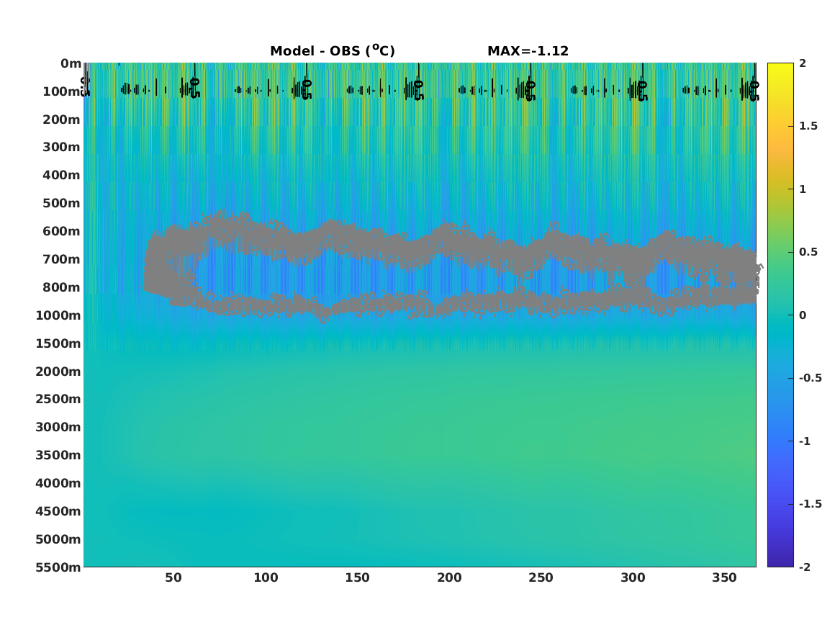This screenshot has width=840, height=630.
Task: Click the yellow top of the colorbar
Action: 780,68
